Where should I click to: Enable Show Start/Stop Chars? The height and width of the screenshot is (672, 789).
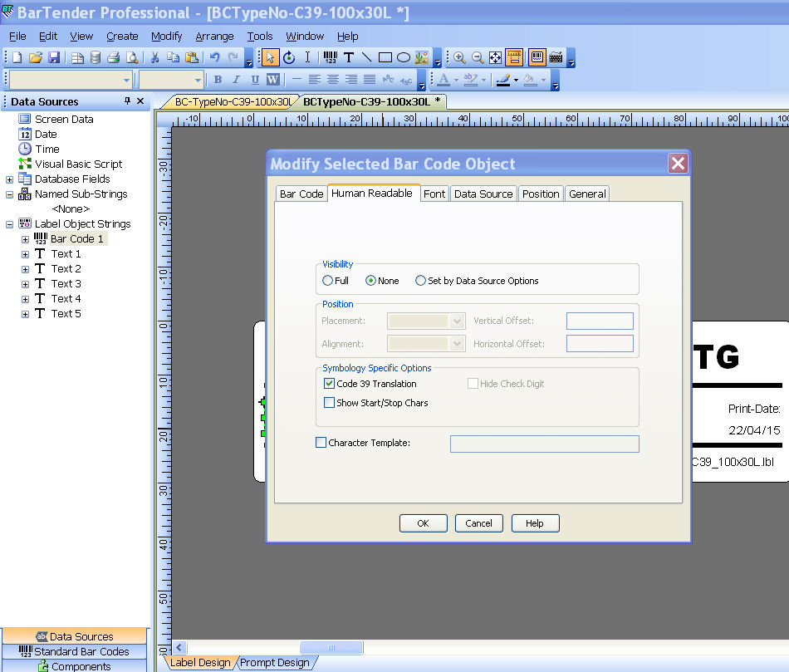[x=329, y=403]
